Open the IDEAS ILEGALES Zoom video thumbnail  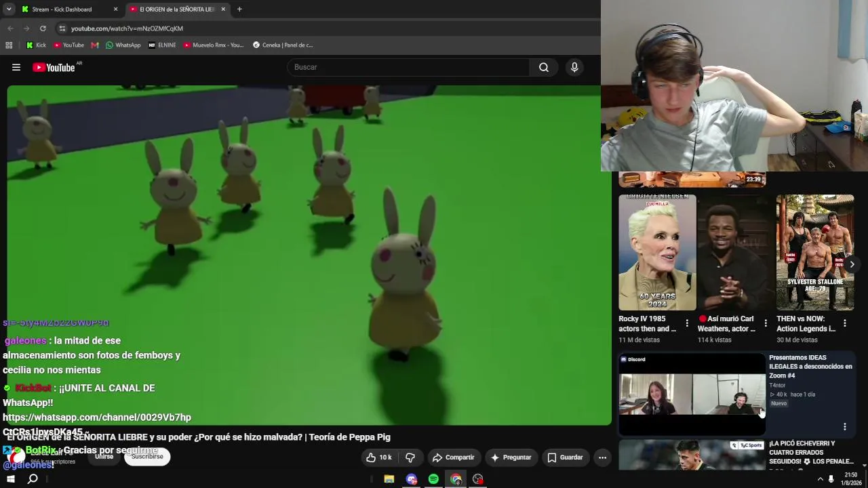click(x=692, y=394)
